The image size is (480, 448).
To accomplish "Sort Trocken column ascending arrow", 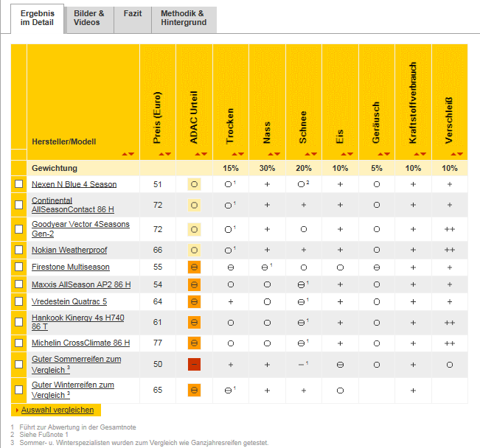I will click(234, 154).
